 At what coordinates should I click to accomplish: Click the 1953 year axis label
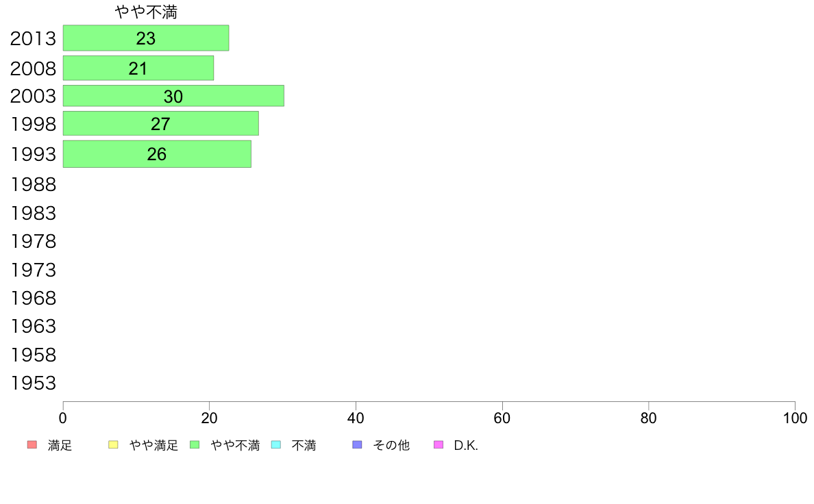[x=33, y=383]
